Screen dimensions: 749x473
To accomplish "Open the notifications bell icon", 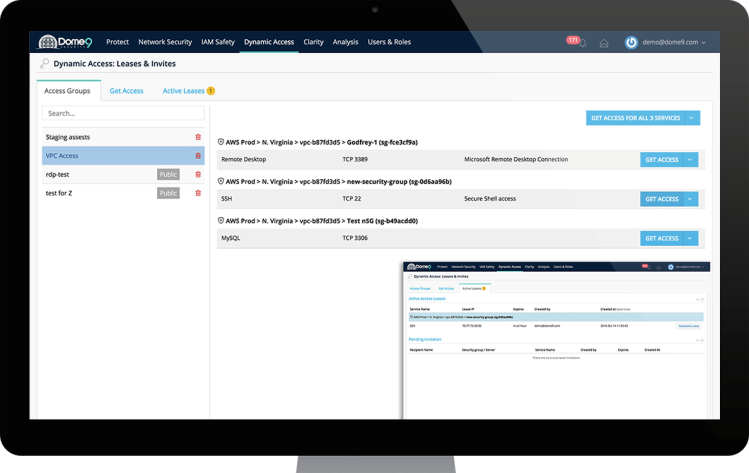I will (x=582, y=43).
